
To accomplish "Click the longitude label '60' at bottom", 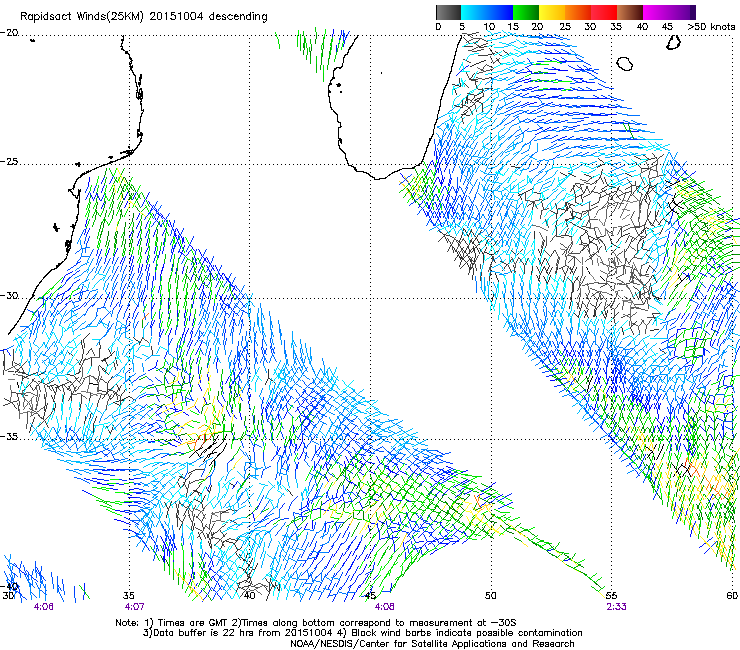I will [x=732, y=595].
